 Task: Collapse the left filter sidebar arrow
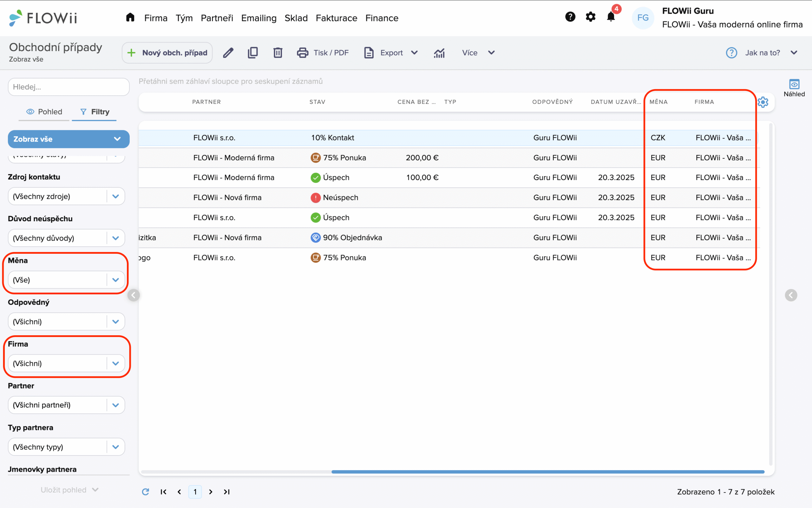[x=134, y=295]
